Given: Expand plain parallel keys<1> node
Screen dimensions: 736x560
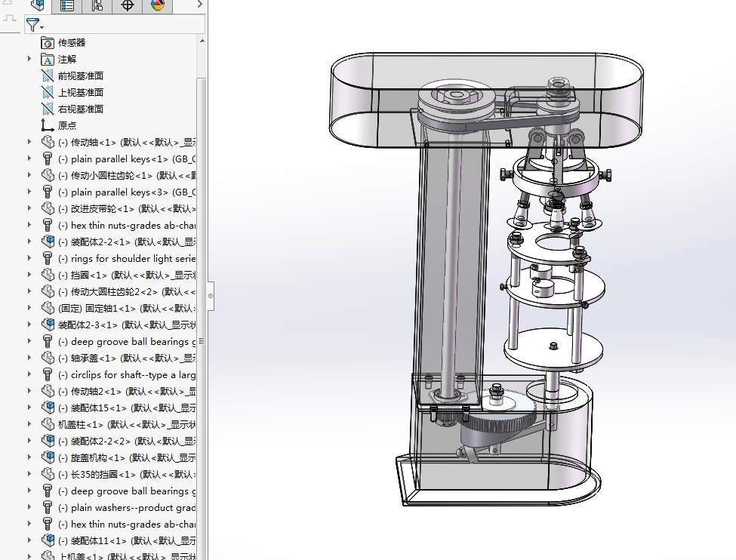Looking at the screenshot, I should point(29,158).
